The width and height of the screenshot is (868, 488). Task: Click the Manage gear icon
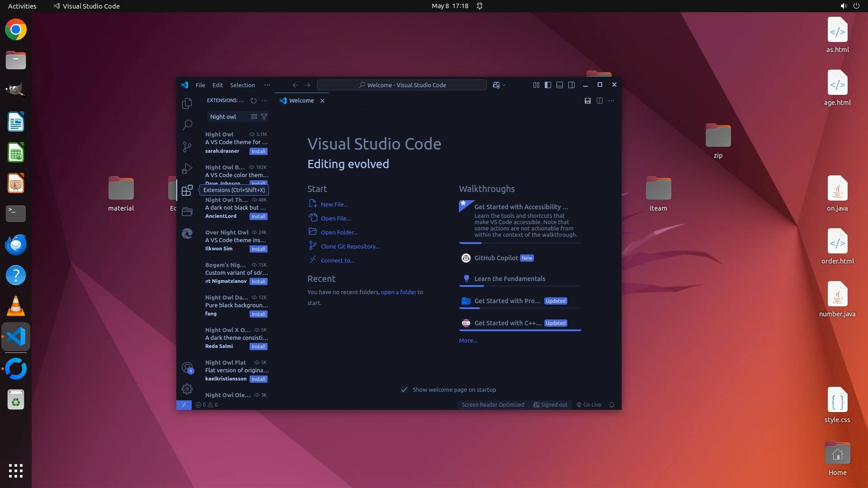187,389
